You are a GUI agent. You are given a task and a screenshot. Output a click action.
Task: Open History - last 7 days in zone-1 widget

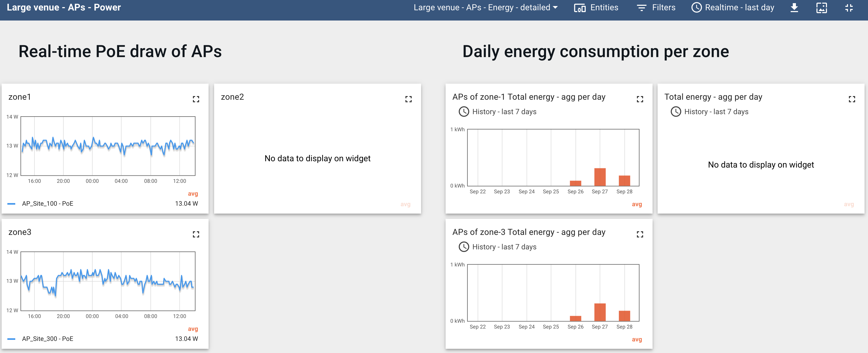pyautogui.click(x=498, y=112)
